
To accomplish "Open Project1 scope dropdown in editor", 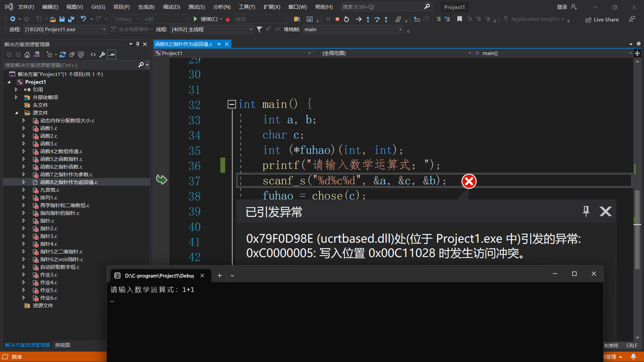I will point(233,53).
